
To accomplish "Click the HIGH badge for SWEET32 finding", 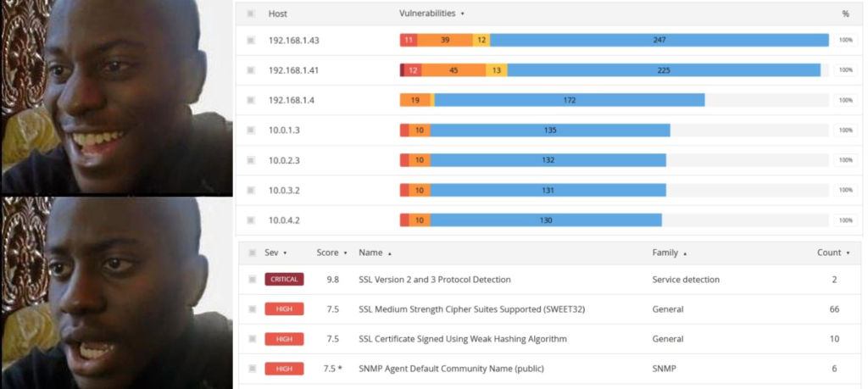I will pyautogui.click(x=284, y=309).
